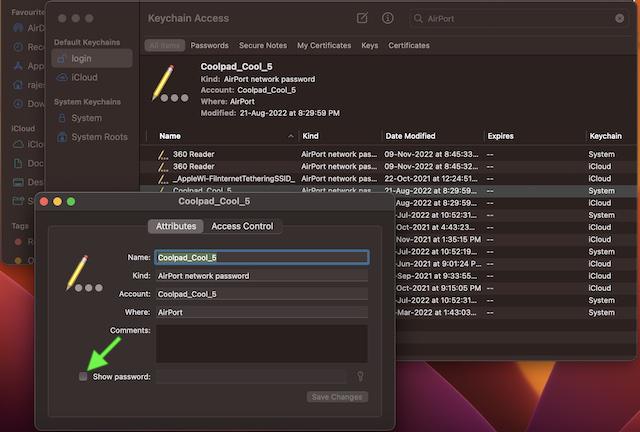Select the 360 Reader row in iCloud keychain

(389, 167)
